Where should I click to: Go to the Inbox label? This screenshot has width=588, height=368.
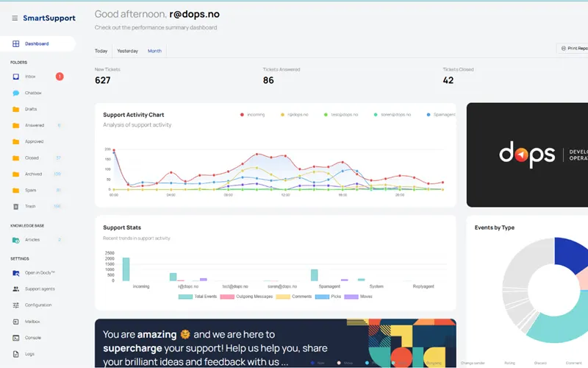click(x=30, y=77)
